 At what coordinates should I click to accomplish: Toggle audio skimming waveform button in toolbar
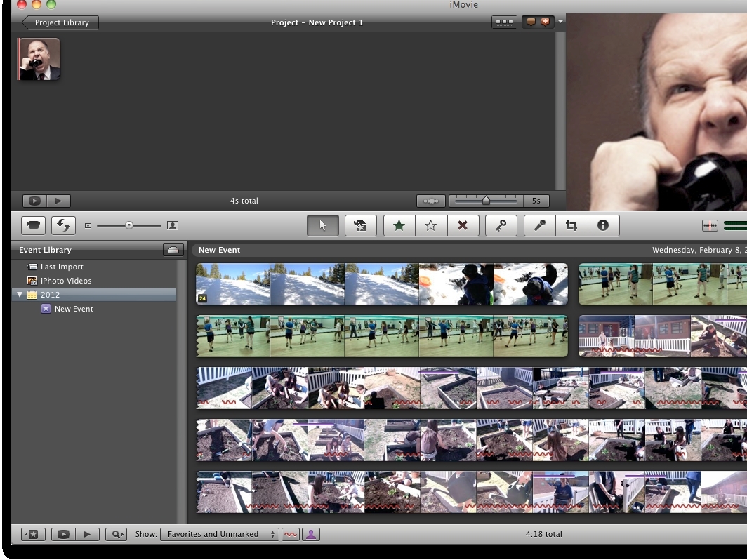[x=710, y=225]
